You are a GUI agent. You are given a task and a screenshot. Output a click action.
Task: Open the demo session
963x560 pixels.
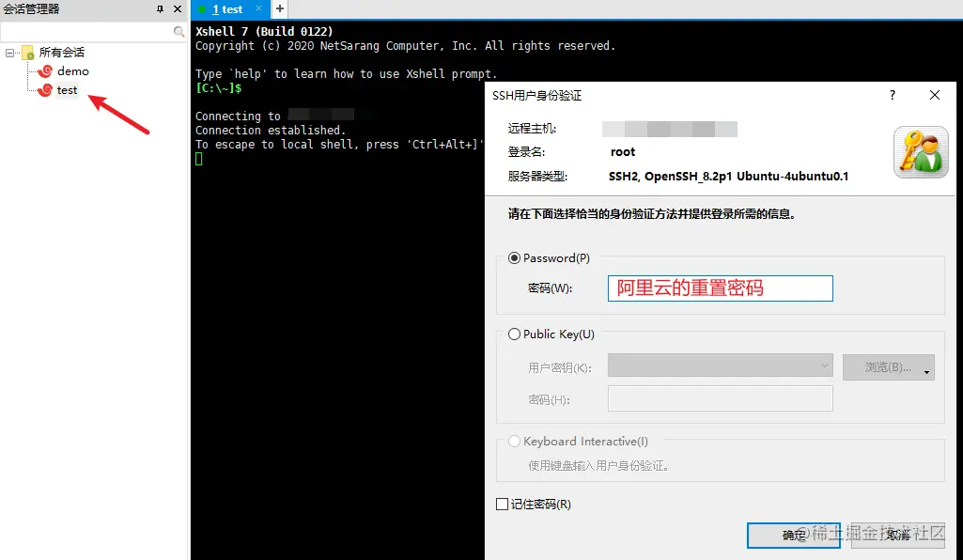(72, 71)
